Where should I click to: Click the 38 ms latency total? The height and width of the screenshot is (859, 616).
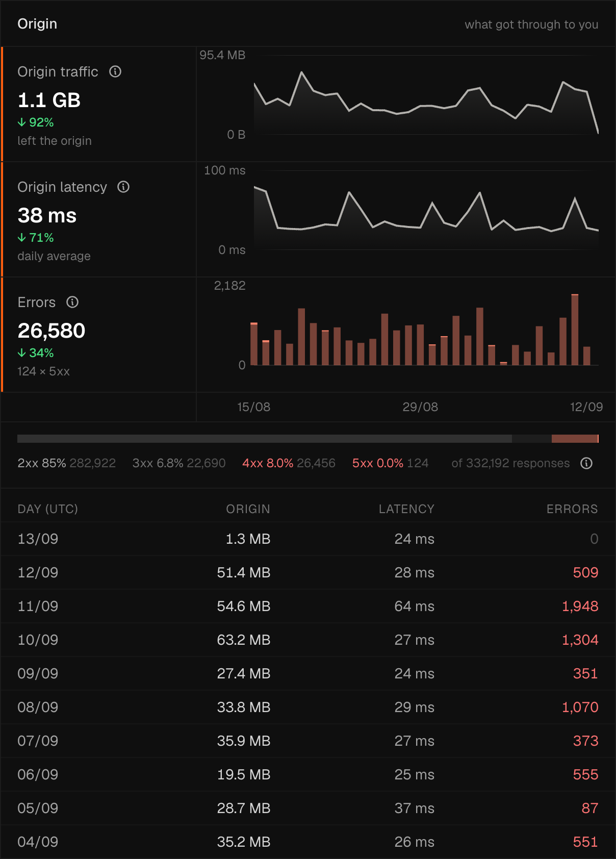point(47,215)
